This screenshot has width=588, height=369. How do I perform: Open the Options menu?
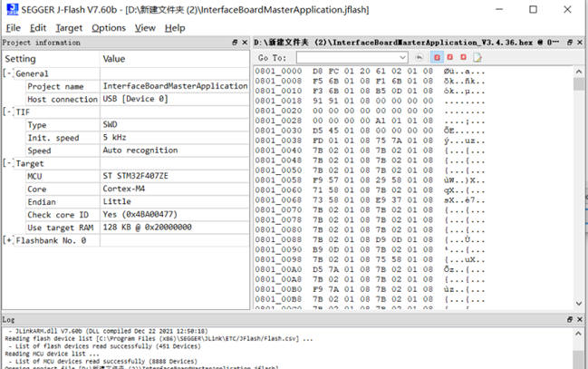[109, 28]
